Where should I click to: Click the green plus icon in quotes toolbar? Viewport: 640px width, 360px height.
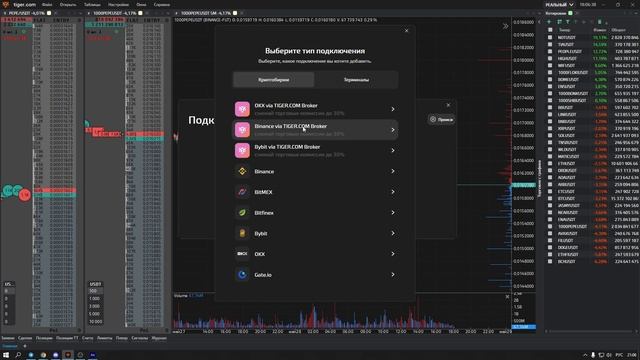pos(549,22)
